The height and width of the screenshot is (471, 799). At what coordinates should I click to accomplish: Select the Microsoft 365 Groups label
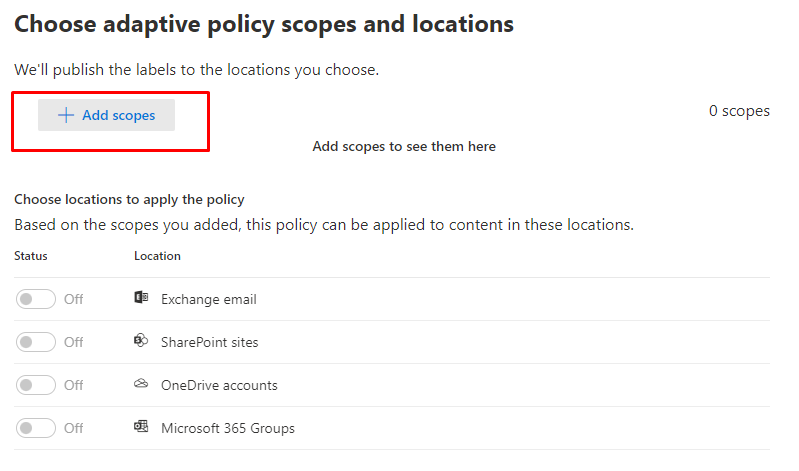(227, 428)
